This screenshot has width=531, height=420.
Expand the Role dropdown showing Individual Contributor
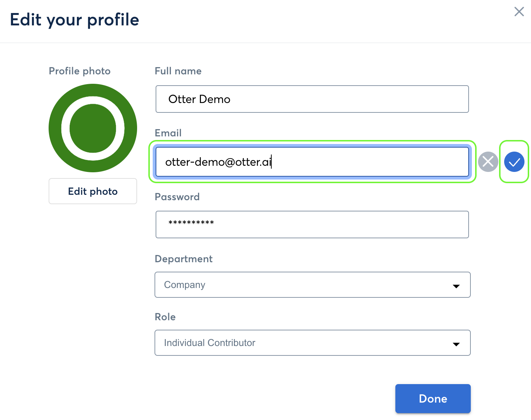305,343
